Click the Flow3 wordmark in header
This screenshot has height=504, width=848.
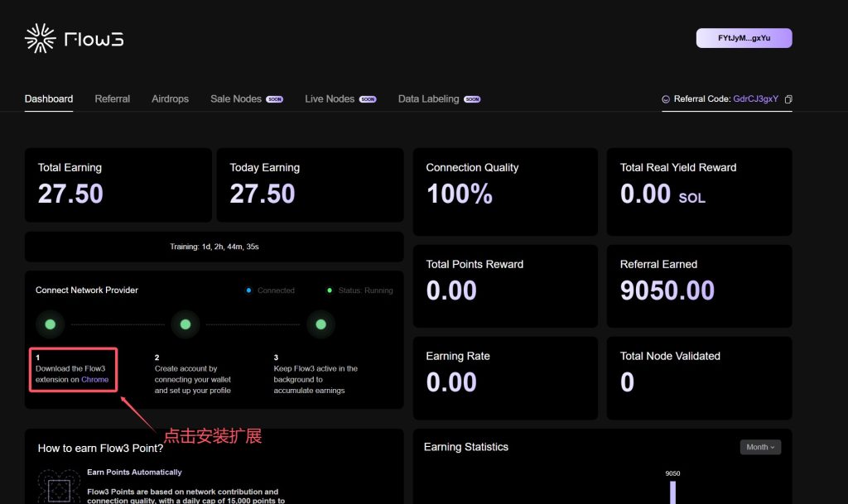94,39
